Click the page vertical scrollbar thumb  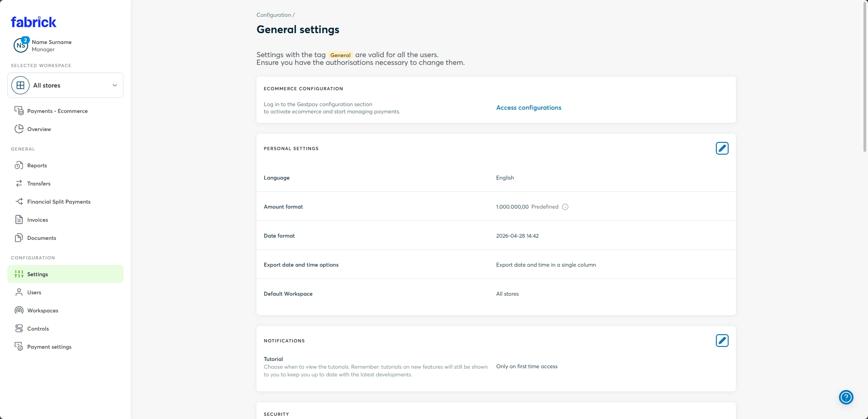[865, 77]
